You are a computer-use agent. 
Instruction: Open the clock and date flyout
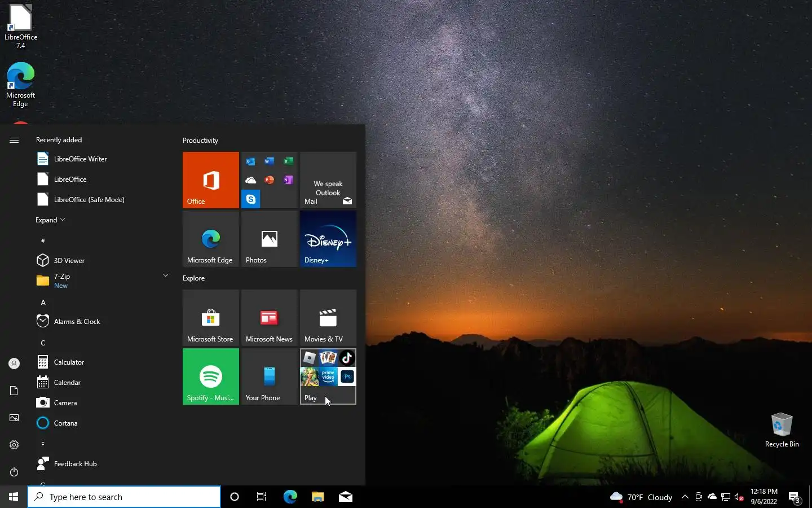point(764,497)
